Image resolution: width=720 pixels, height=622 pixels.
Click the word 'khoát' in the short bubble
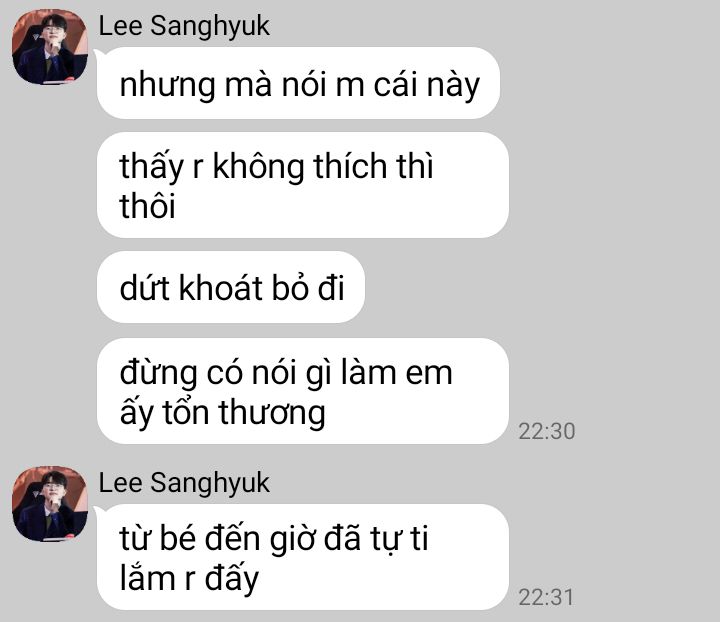click(220, 287)
